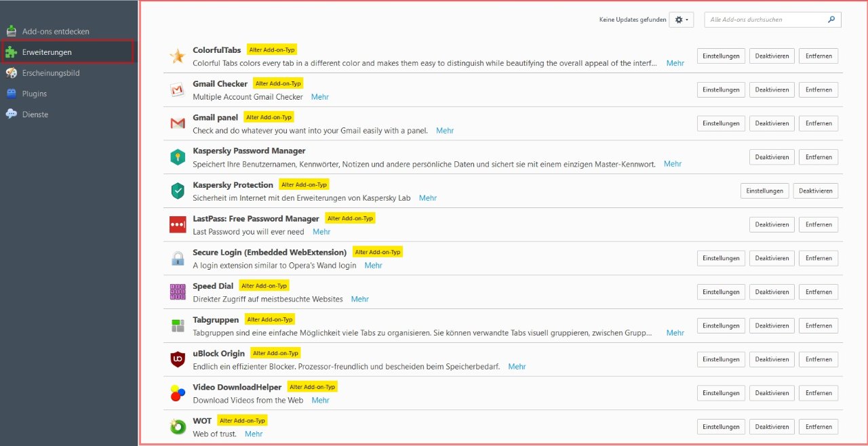Open the gear tools dropdown menu

(x=682, y=20)
